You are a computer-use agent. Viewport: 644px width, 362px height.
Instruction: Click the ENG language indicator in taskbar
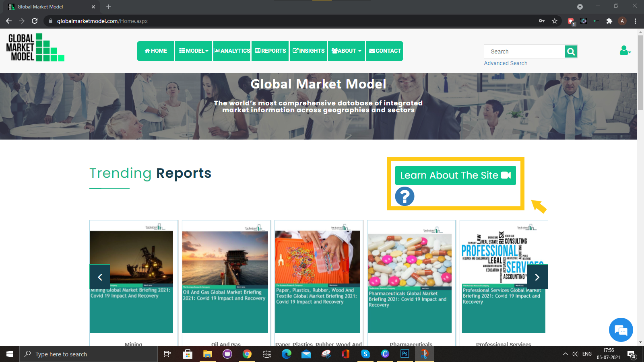[586, 354]
